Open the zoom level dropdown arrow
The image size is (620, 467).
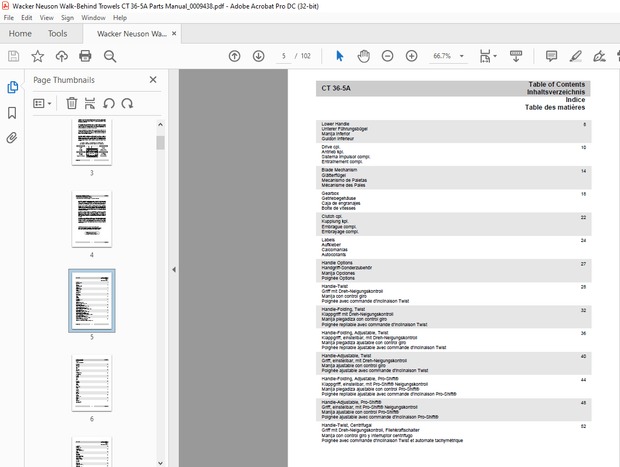click(x=461, y=56)
